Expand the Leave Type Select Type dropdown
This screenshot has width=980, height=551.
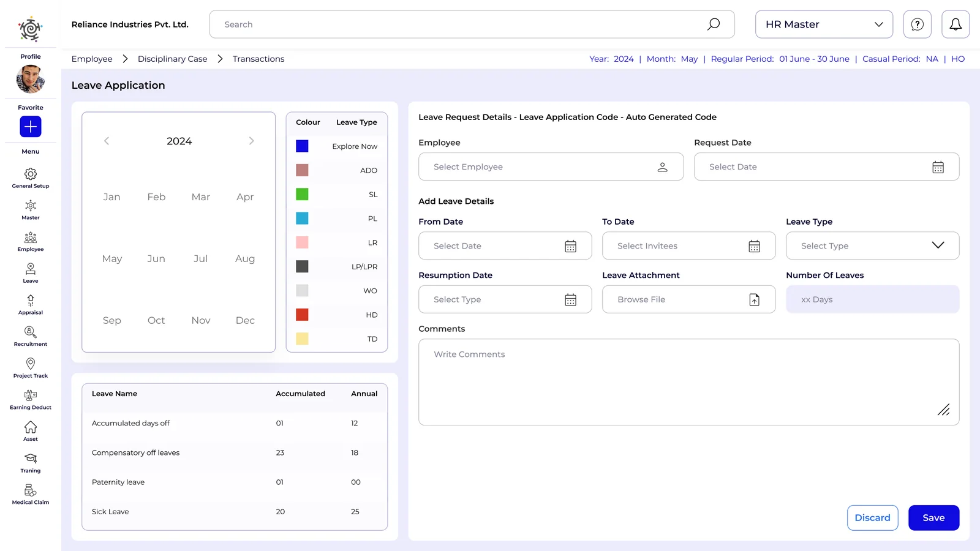pyautogui.click(x=872, y=246)
